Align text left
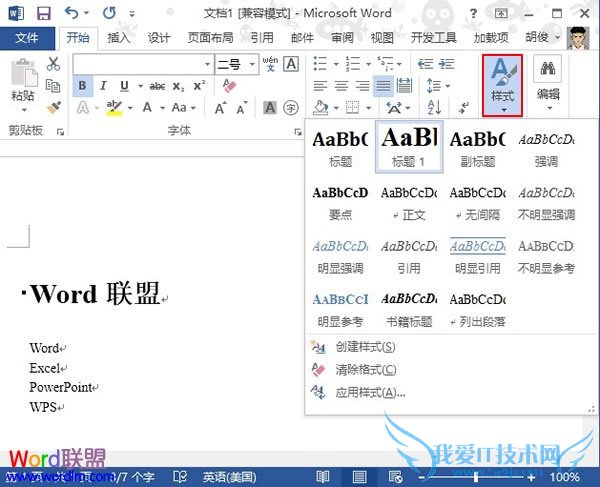Image resolution: width=600 pixels, height=487 pixels. [x=320, y=86]
